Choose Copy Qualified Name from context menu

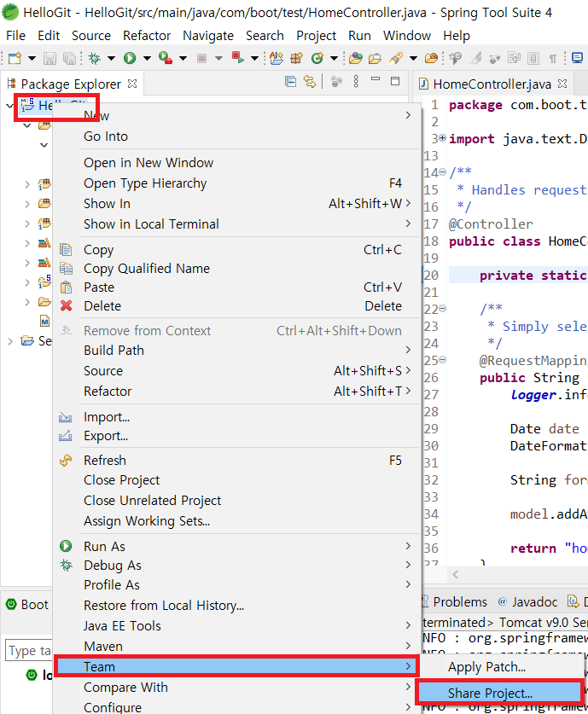[x=236, y=269]
